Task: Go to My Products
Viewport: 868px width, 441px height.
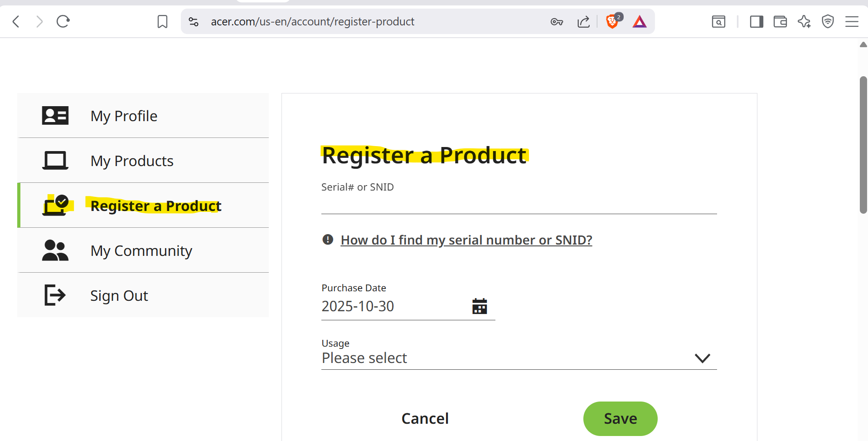Action: pos(143,161)
